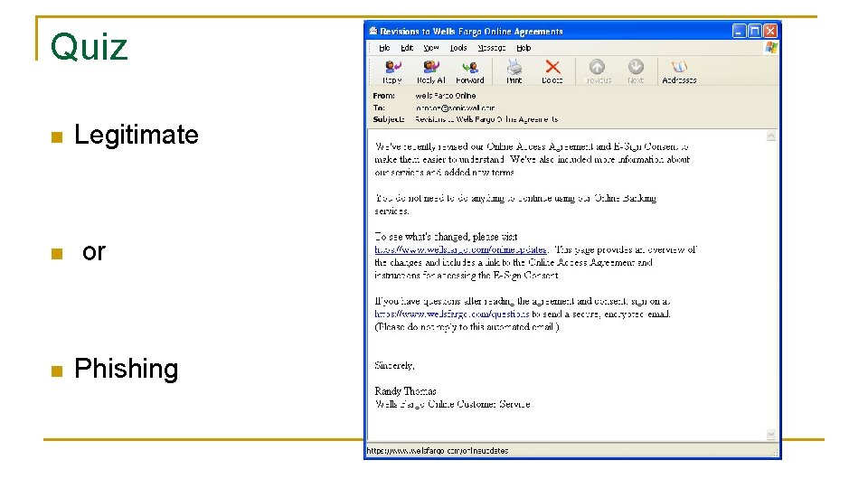The width and height of the screenshot is (868, 488).
Task: Click the scrollbar up arrow
Action: (x=771, y=136)
